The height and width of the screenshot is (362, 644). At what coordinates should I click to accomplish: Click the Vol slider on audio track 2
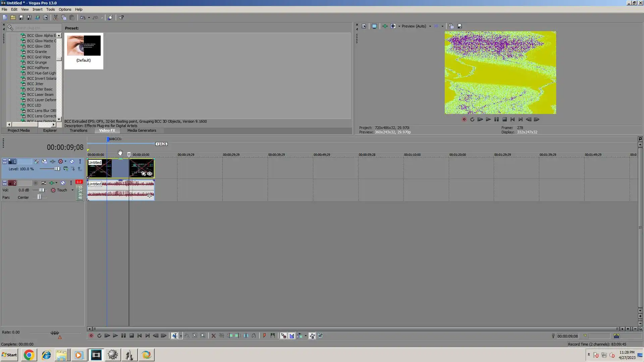coord(41,190)
